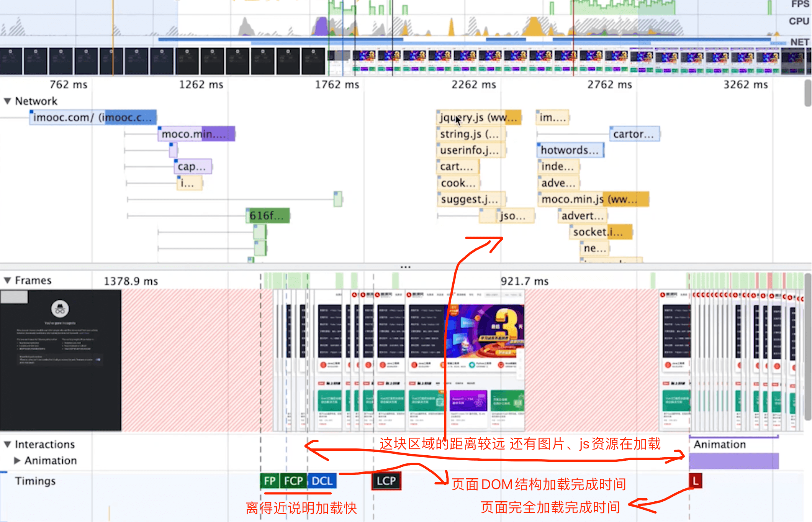The image size is (812, 522).
Task: Expand the Animation sub-track
Action: 17,461
